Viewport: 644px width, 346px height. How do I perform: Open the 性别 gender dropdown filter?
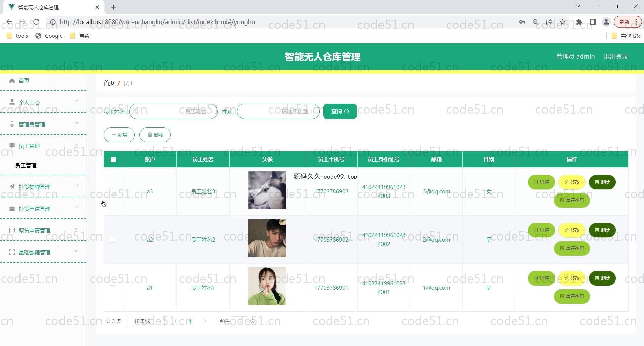click(278, 111)
